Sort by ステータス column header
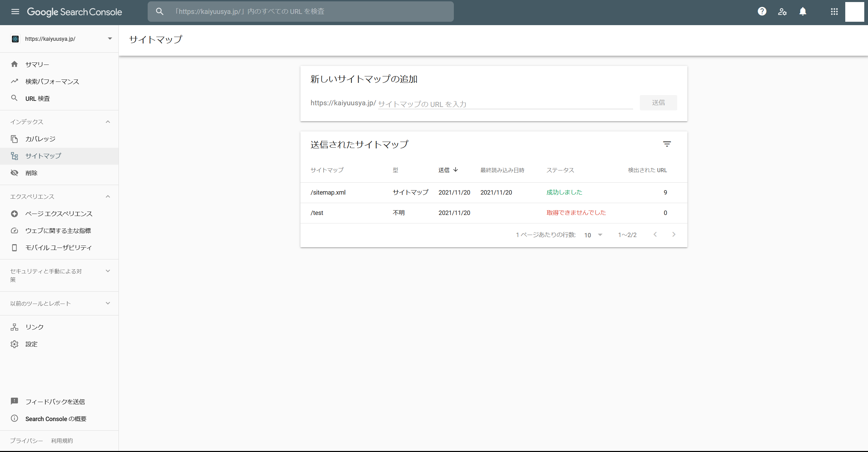This screenshot has width=868, height=452. pyautogui.click(x=560, y=170)
